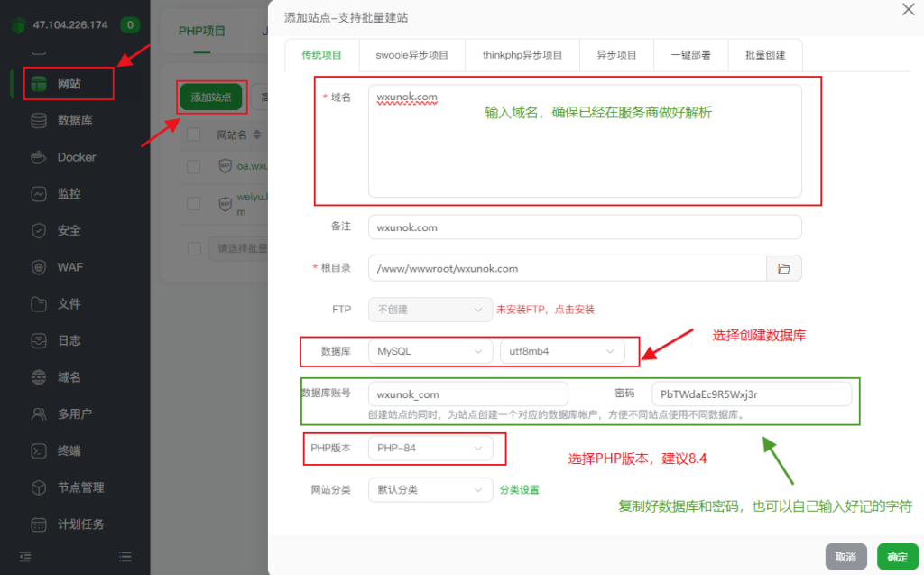924x575 pixels.
Task: Toggle the select-all checkbox above the site list
Action: coord(194,133)
